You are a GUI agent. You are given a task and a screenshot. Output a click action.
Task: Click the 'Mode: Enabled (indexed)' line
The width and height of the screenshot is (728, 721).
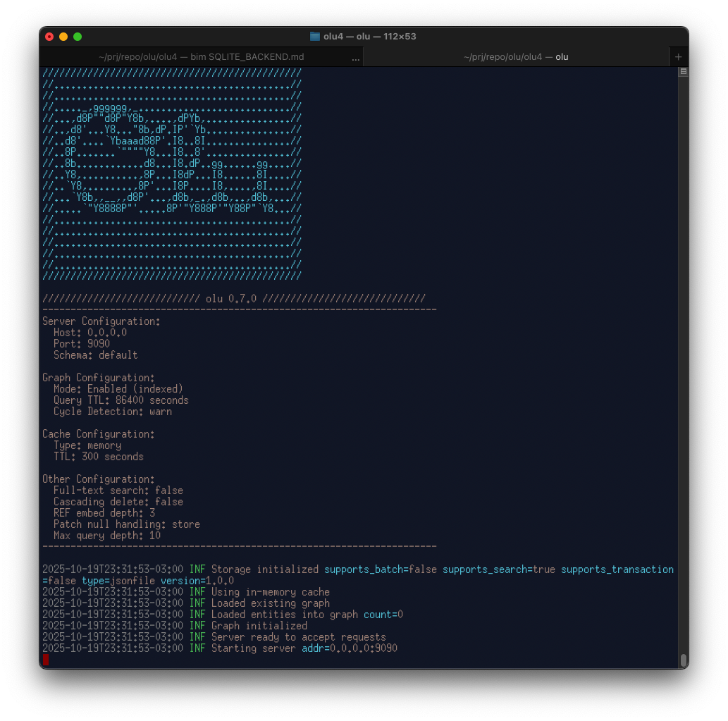click(x=118, y=389)
